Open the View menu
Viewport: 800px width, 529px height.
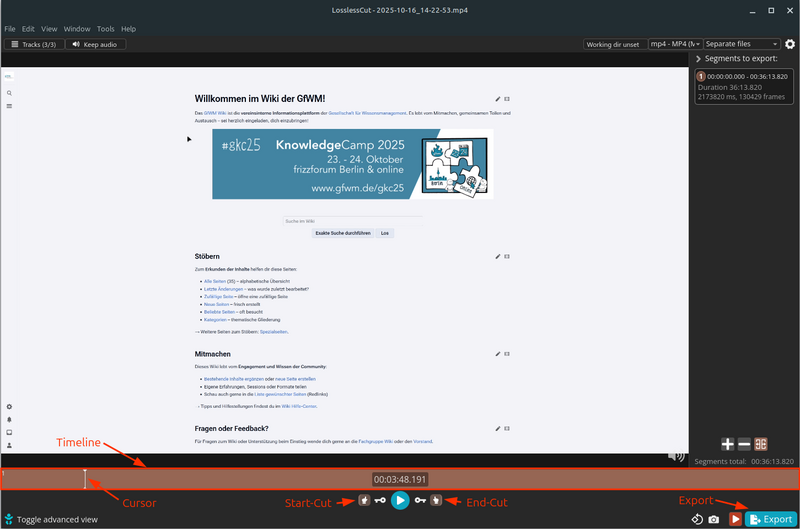click(49, 29)
